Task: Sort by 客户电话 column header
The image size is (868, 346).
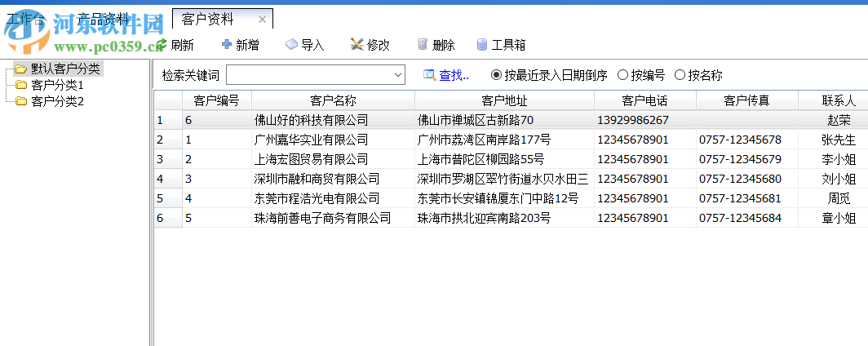Action: click(645, 100)
